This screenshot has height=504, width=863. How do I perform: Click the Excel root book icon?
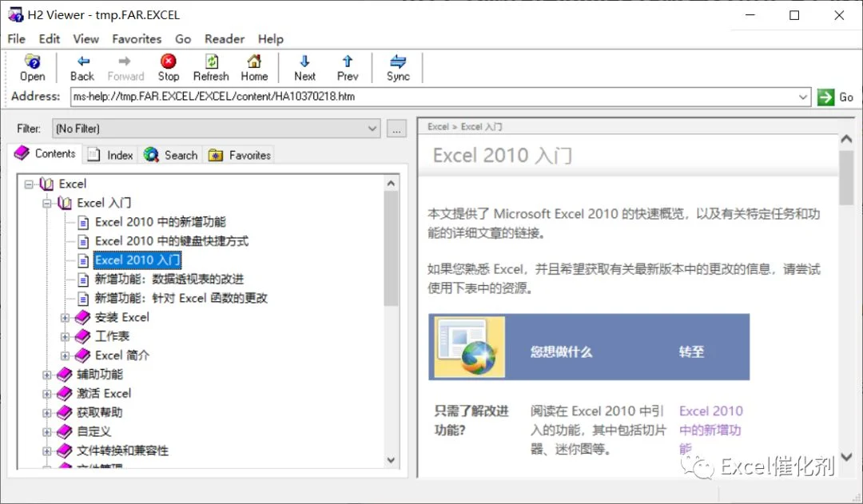(x=47, y=184)
